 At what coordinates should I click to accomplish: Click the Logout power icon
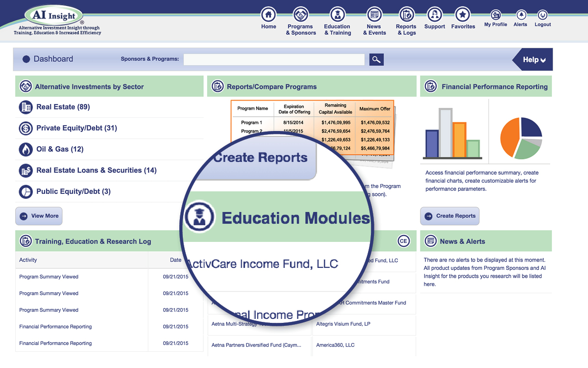542,15
